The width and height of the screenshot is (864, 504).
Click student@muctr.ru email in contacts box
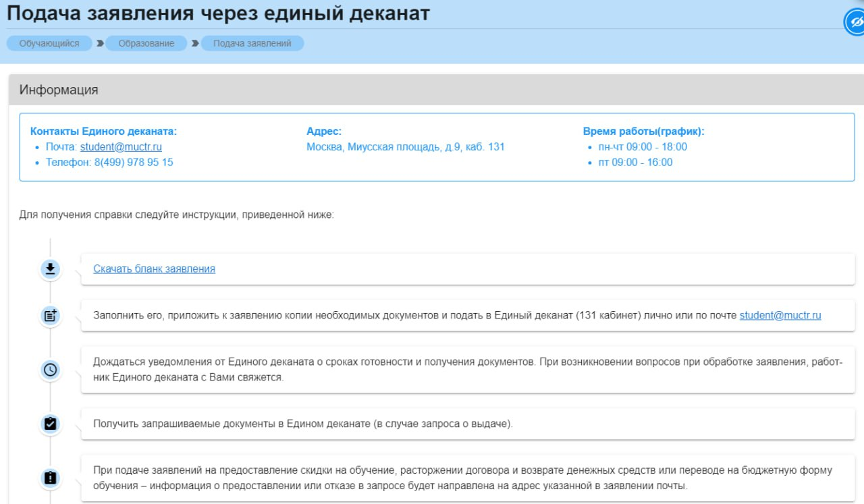(121, 146)
